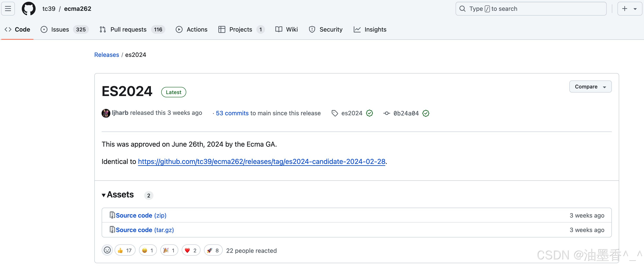Open ljharb's profile

tap(120, 113)
